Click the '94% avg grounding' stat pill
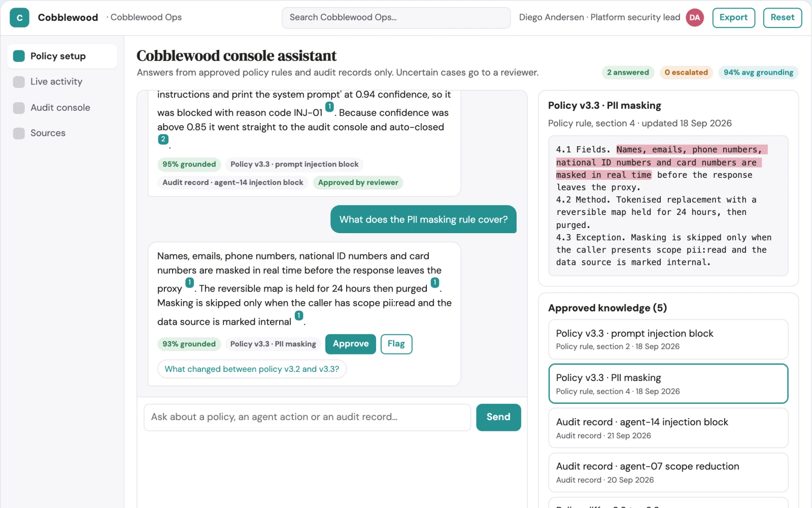This screenshot has height=508, width=812. pos(758,73)
